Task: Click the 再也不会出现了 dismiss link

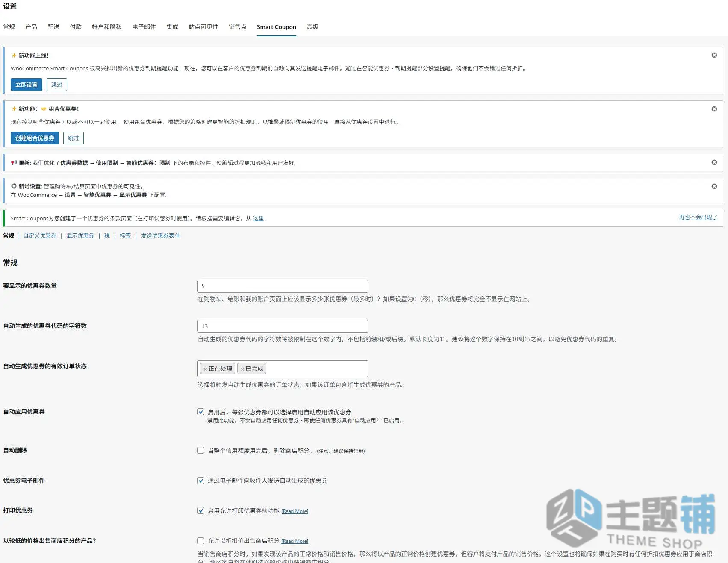Action: point(698,217)
